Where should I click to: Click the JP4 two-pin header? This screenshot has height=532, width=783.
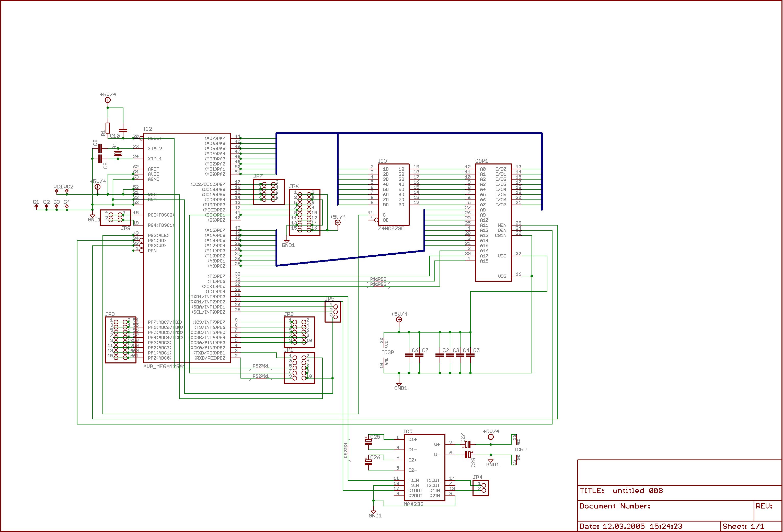(480, 488)
